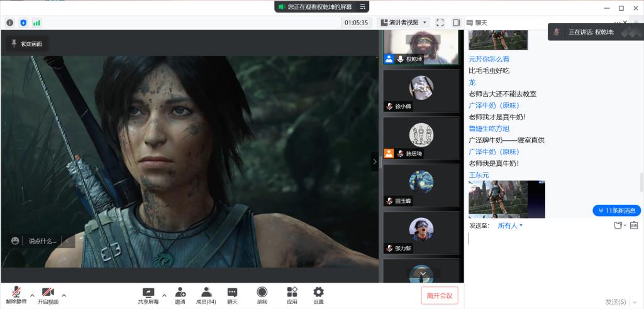Image resolution: width=644 pixels, height=309 pixels.
Task: Open the 聊天 item in bottom toolbar
Action: coord(232,292)
